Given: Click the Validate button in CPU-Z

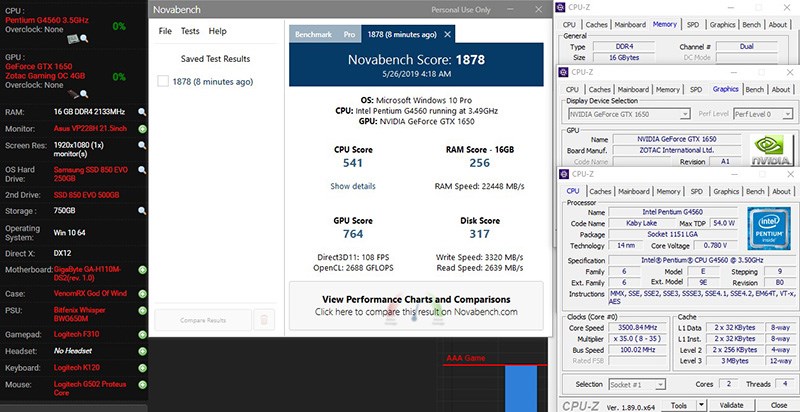Looking at the screenshot, I should (731, 405).
